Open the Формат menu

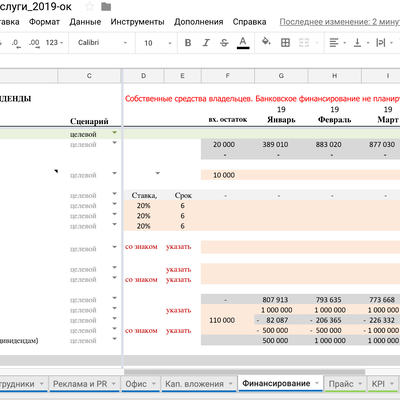[x=44, y=22]
